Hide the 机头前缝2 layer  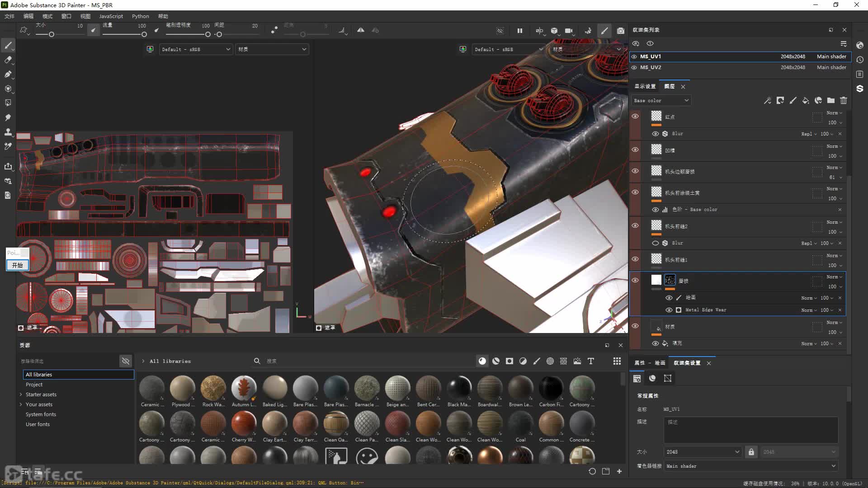(635, 225)
